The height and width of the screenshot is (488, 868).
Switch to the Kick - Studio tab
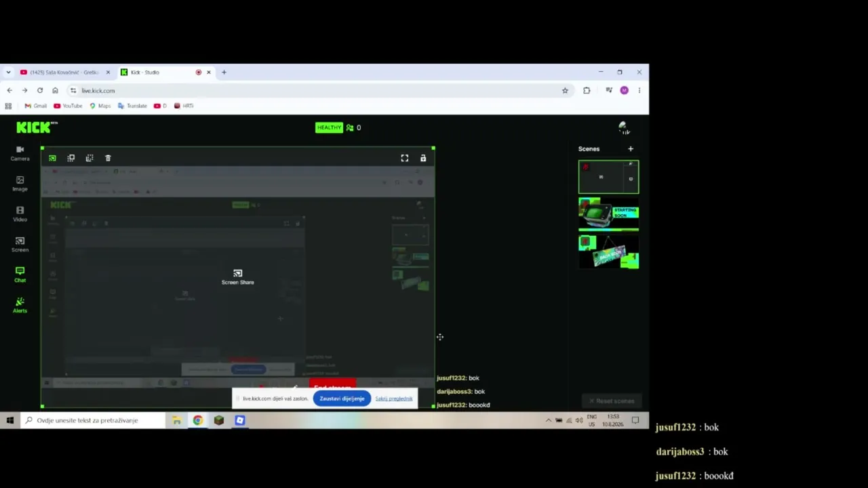click(x=160, y=72)
